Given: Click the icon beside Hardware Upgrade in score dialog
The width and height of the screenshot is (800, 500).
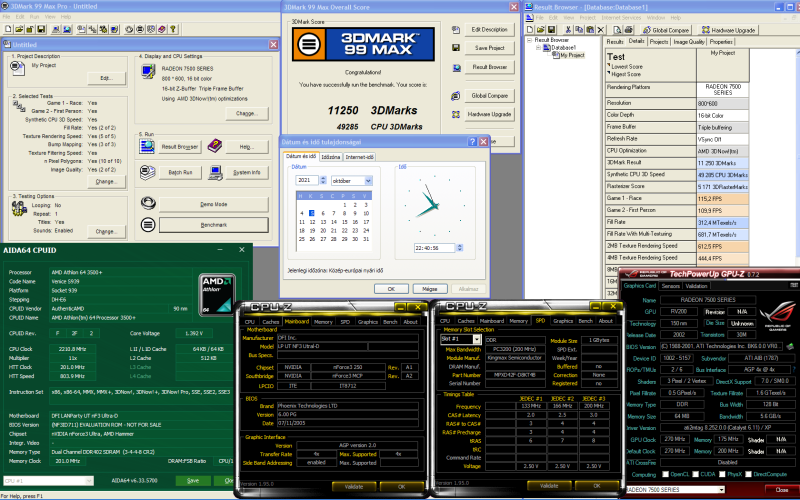Looking at the screenshot, I should click(x=456, y=114).
